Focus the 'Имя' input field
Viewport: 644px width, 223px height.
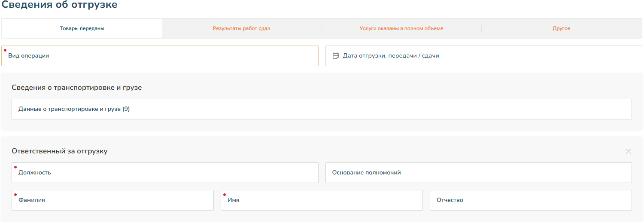[x=321, y=200]
